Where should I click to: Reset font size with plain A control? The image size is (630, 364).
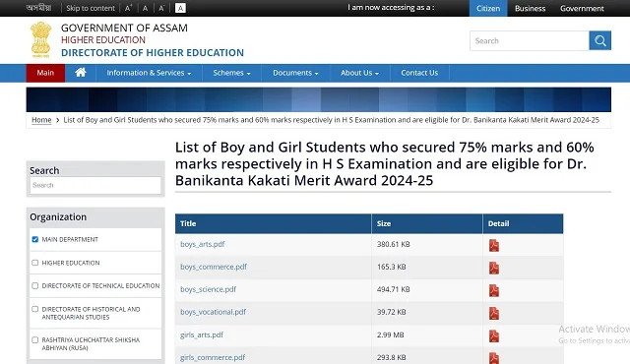pyautogui.click(x=145, y=8)
